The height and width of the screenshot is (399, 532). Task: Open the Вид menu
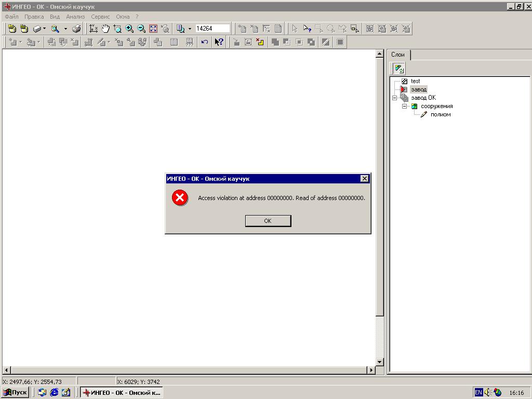[55, 17]
